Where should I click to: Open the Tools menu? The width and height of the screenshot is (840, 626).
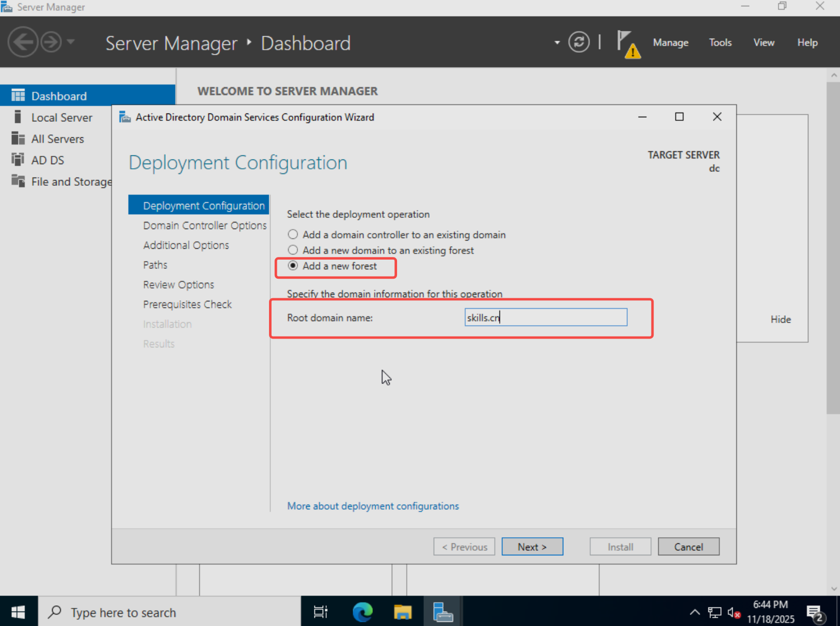click(720, 42)
